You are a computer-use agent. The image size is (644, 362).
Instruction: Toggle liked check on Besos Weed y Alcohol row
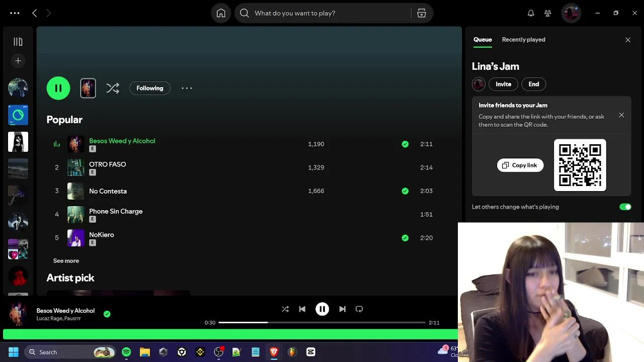[405, 144]
